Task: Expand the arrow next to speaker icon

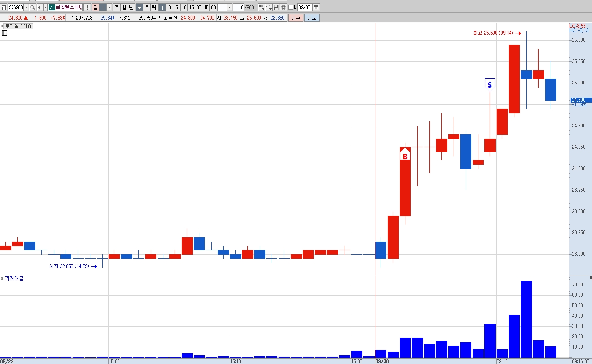Action: point(45,7)
